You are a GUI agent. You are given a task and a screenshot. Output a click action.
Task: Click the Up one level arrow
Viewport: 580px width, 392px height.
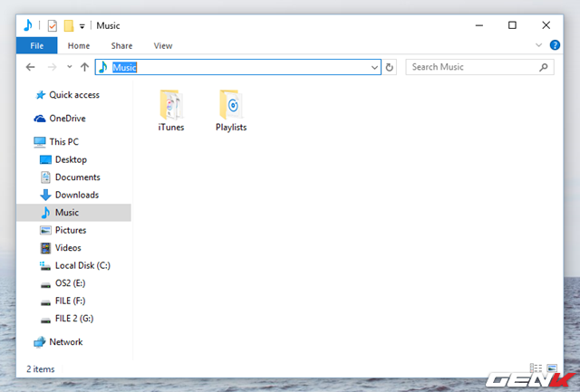click(x=85, y=67)
